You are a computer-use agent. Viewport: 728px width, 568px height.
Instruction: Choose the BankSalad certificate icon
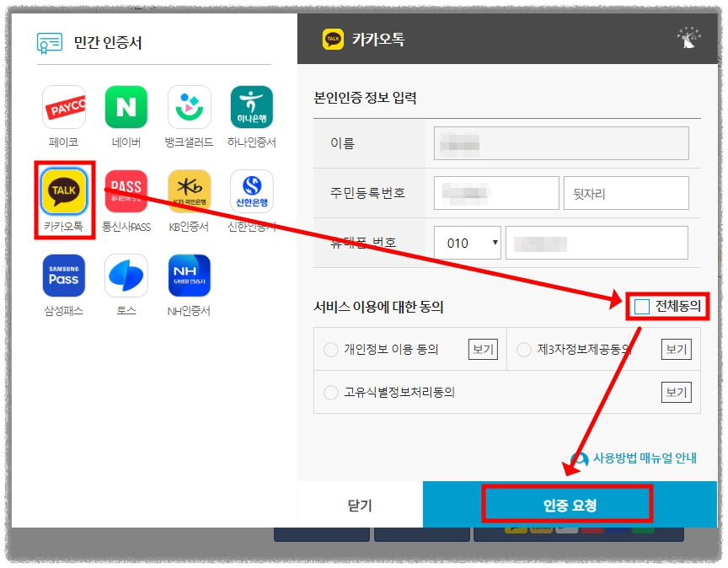click(189, 107)
